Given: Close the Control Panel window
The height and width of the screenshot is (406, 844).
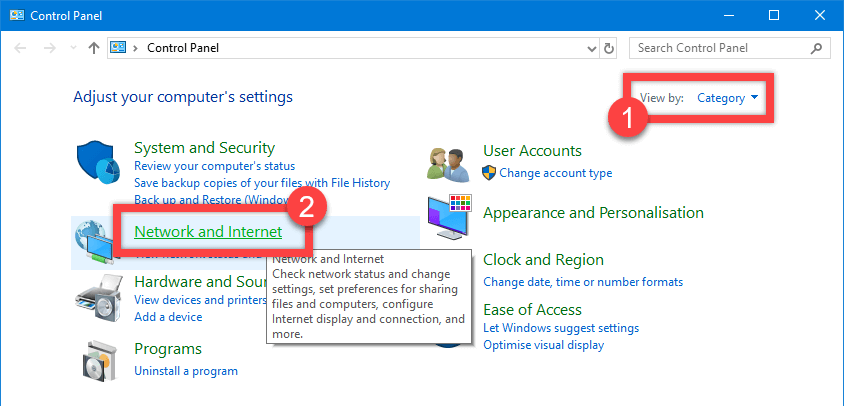Looking at the screenshot, I should (820, 16).
